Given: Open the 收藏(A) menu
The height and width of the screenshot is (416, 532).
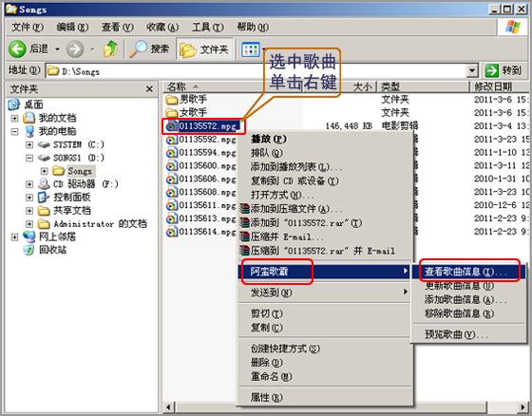Looking at the screenshot, I should click(x=162, y=27).
